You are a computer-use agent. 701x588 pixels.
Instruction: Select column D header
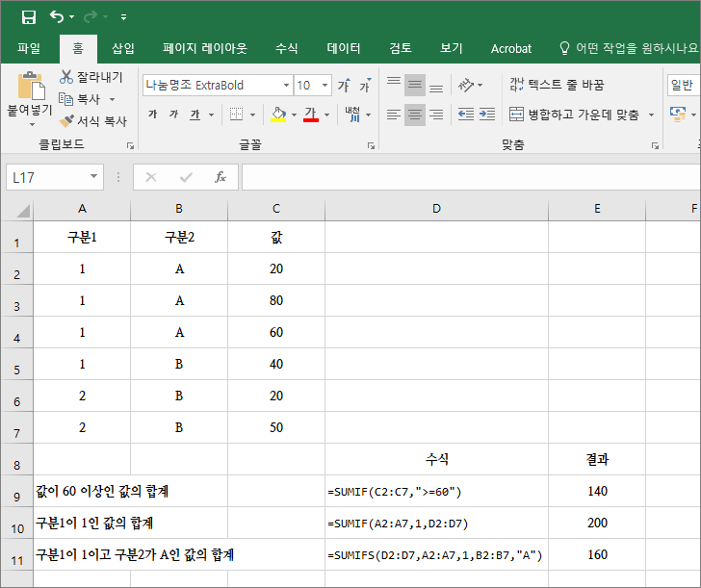coord(436,209)
